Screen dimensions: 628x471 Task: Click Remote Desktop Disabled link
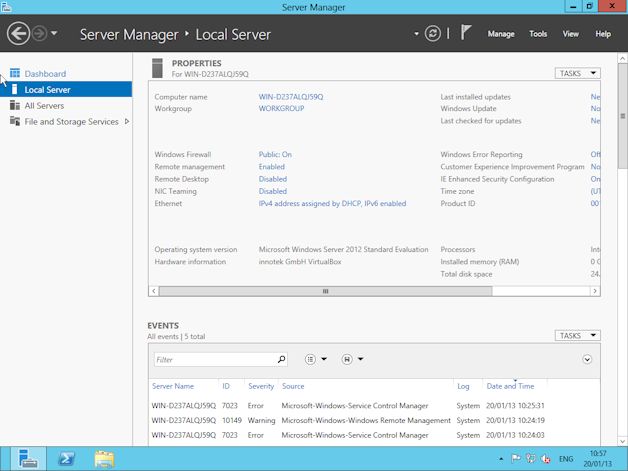click(x=272, y=179)
